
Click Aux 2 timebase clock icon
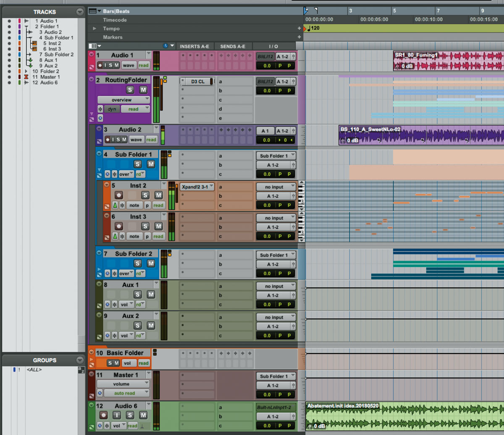tap(108, 335)
